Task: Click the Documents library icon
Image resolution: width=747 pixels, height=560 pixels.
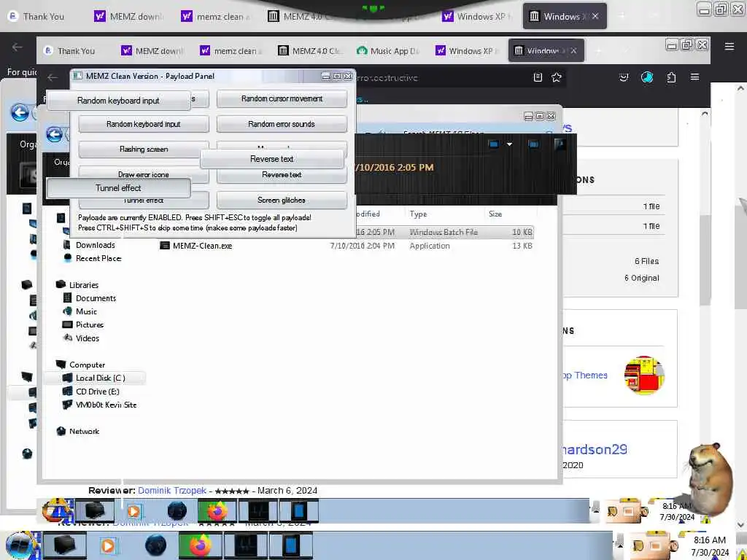Action: pos(67,298)
